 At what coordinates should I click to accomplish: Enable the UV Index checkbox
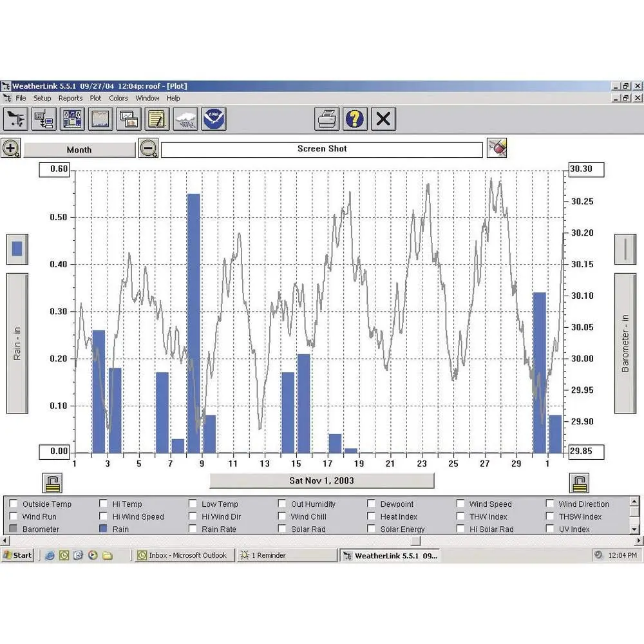[x=549, y=529]
